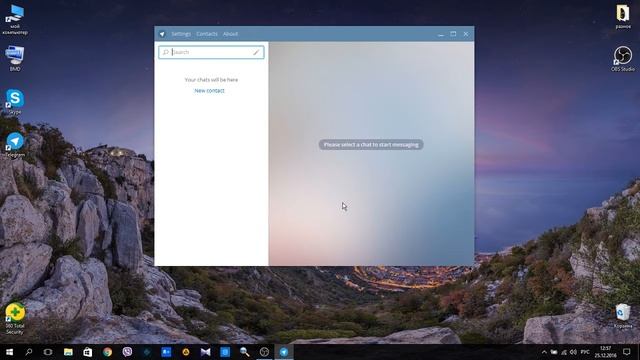Focus the Search input field
The width and height of the screenshot is (640, 360).
click(211, 52)
